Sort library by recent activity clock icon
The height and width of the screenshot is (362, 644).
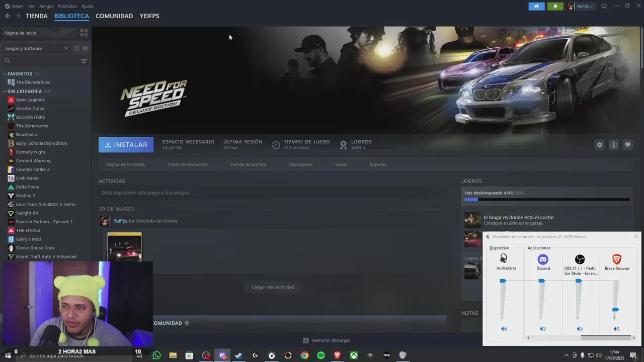[76, 48]
